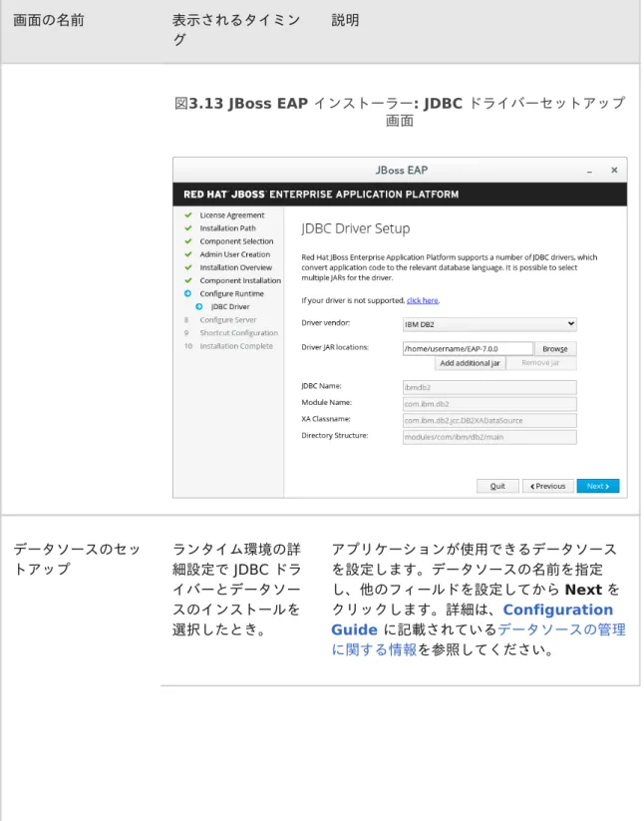Click the XA Classname field
Viewport: 644px width, 821px height.
click(x=489, y=420)
